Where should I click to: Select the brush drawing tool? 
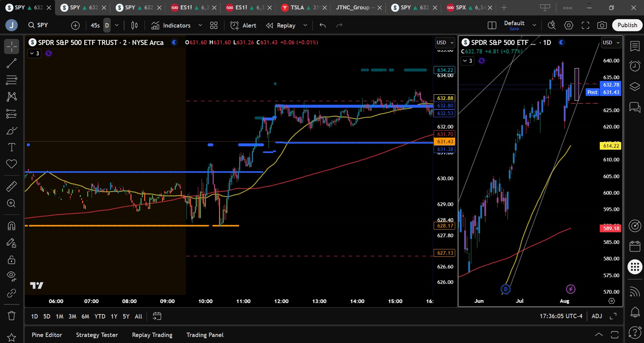pyautogui.click(x=11, y=131)
